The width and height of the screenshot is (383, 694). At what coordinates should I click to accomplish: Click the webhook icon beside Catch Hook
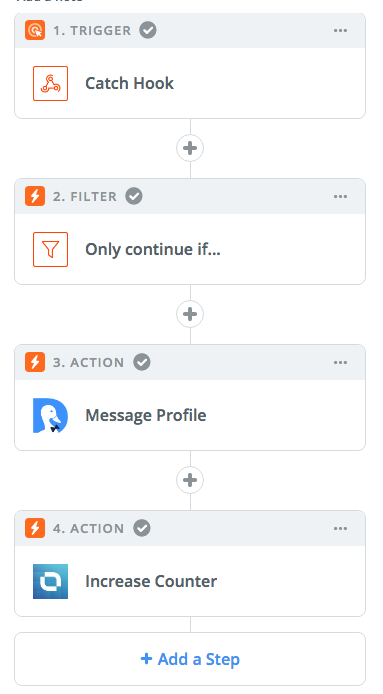[50, 84]
